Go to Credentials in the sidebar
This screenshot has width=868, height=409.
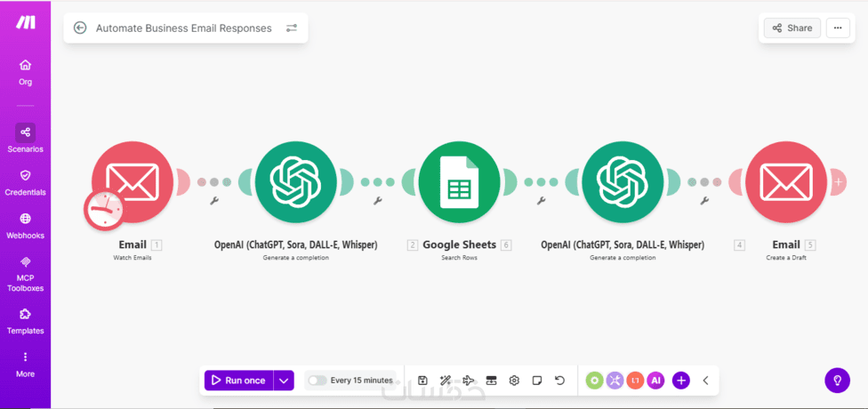pyautogui.click(x=26, y=183)
